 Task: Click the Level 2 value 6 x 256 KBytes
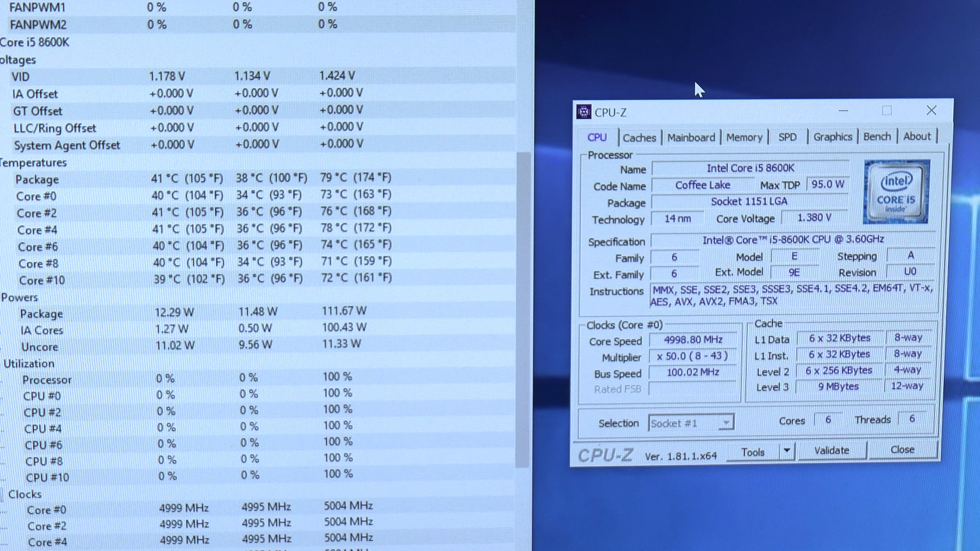839,370
